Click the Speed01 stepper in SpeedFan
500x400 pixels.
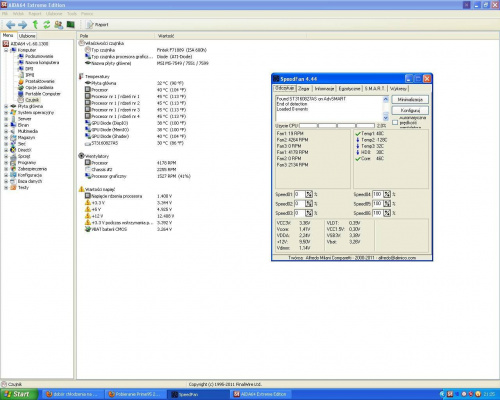(309, 194)
